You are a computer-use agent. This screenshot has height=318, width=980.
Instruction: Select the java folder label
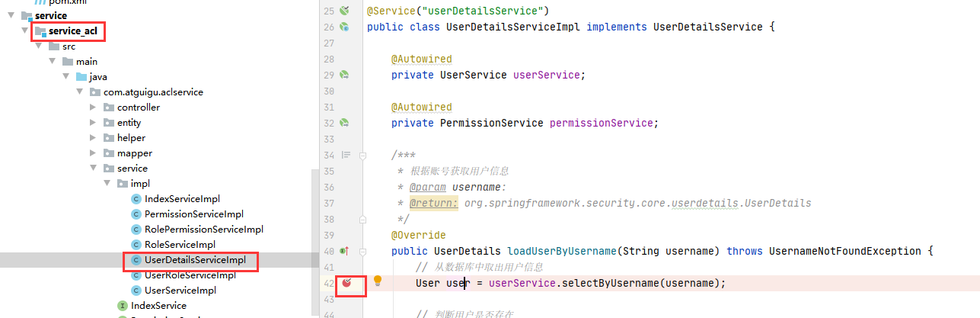(98, 76)
